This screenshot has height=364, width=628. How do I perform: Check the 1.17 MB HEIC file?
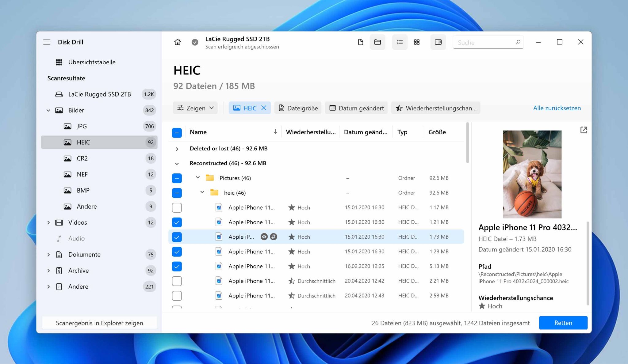(177, 207)
